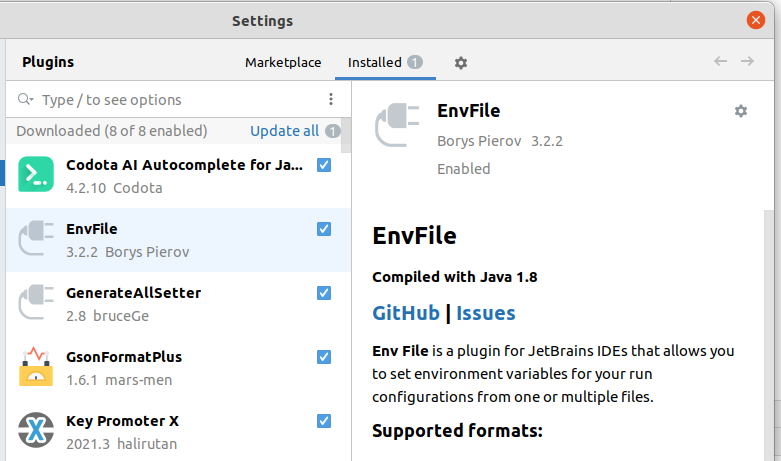Open the plugins gear settings menu
The image size is (781, 461).
pos(461,63)
